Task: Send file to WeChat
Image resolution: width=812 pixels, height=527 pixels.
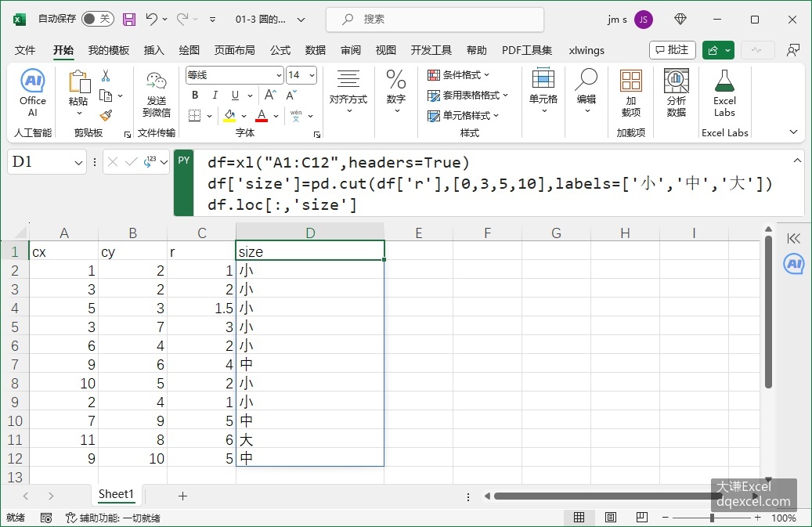Action: point(157,95)
